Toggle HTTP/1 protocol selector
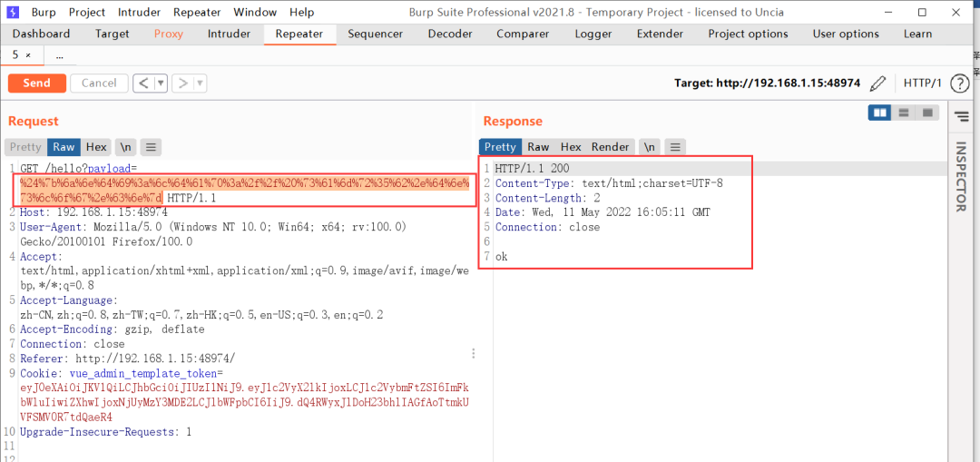 pos(923,84)
